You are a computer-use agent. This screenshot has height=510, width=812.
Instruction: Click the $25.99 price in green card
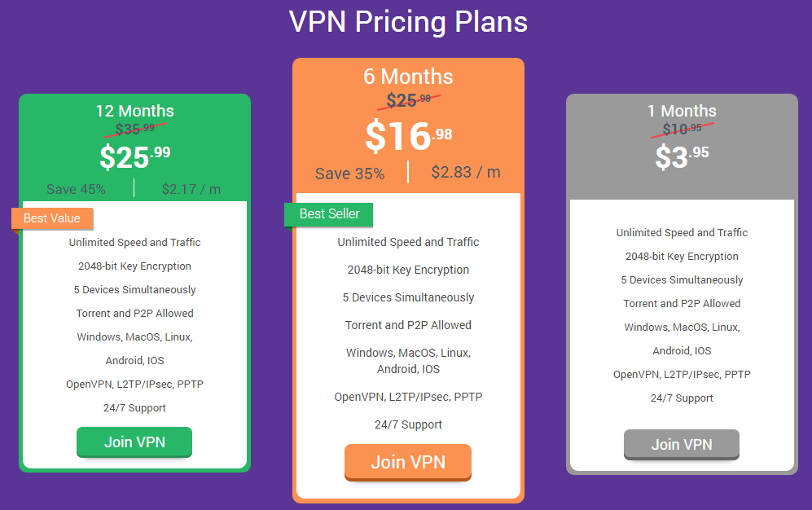coord(134,157)
